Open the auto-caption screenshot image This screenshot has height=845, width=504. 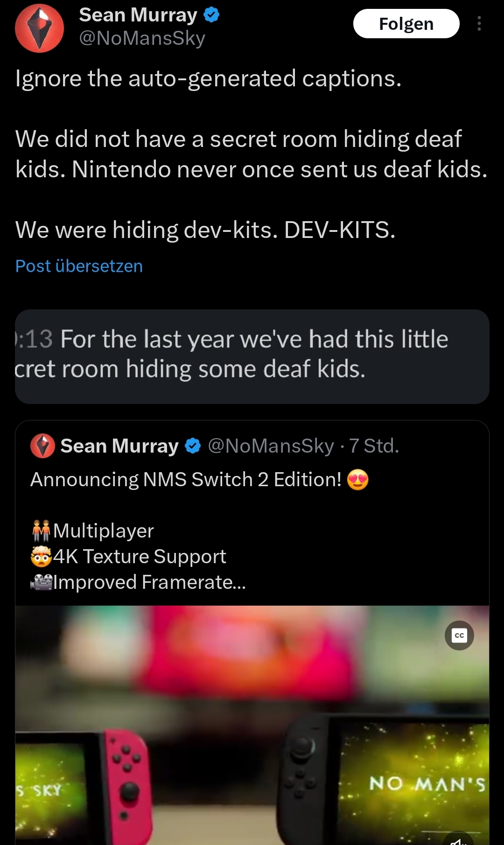[x=252, y=356]
